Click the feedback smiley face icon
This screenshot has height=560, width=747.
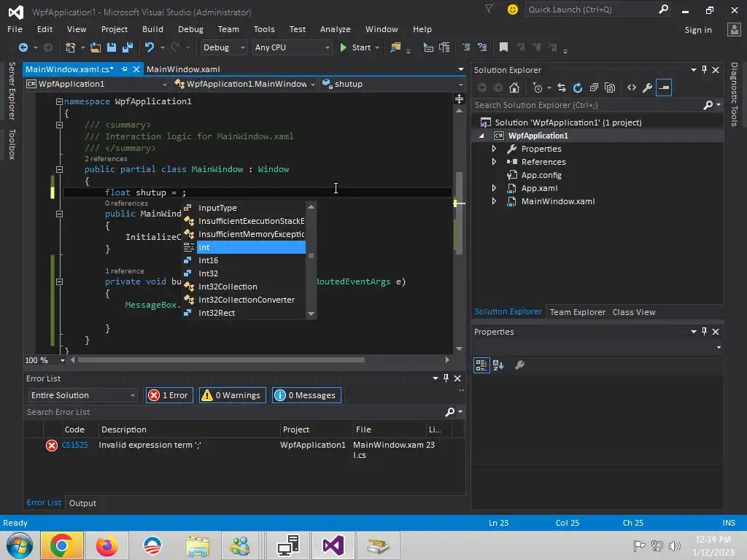(513, 9)
